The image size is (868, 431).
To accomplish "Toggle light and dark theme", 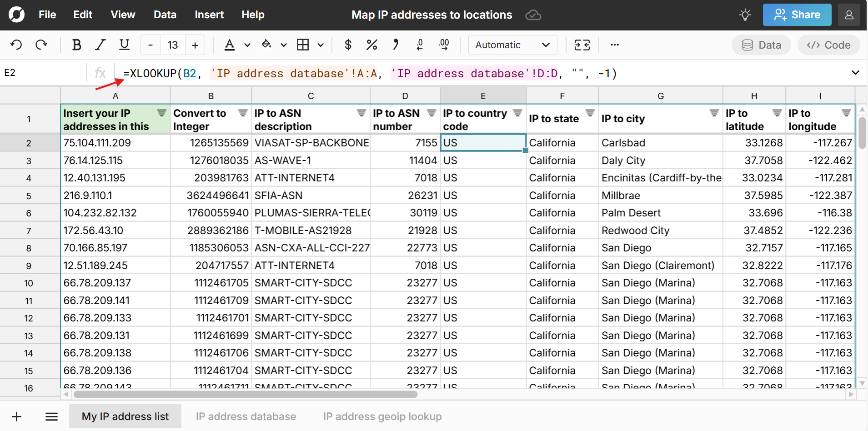I will coord(745,15).
